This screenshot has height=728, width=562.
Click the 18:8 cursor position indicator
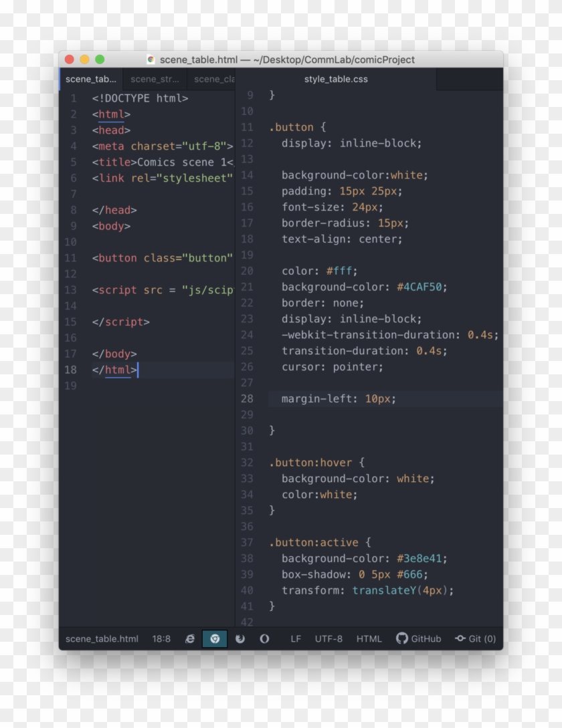pyautogui.click(x=161, y=638)
